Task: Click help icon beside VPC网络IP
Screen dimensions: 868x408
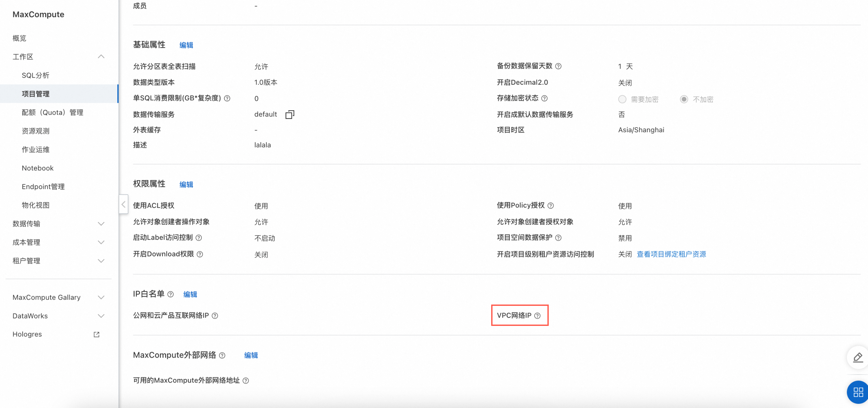Action: click(x=537, y=316)
